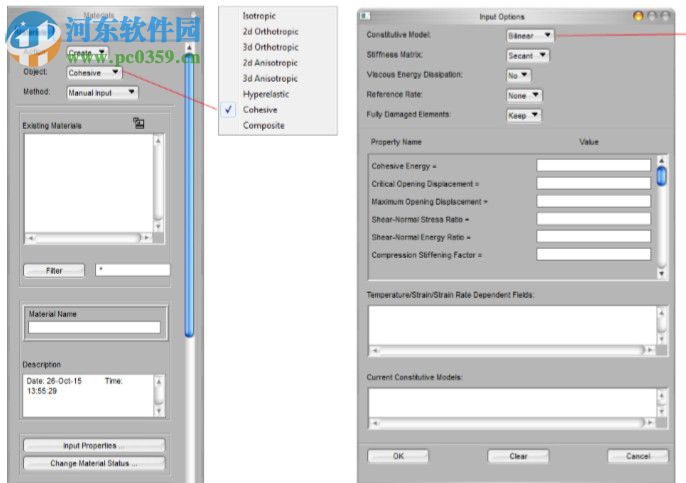The image size is (686, 483).
Task: Click the Dependent Fields horizontal scrollbar
Action: click(x=512, y=350)
